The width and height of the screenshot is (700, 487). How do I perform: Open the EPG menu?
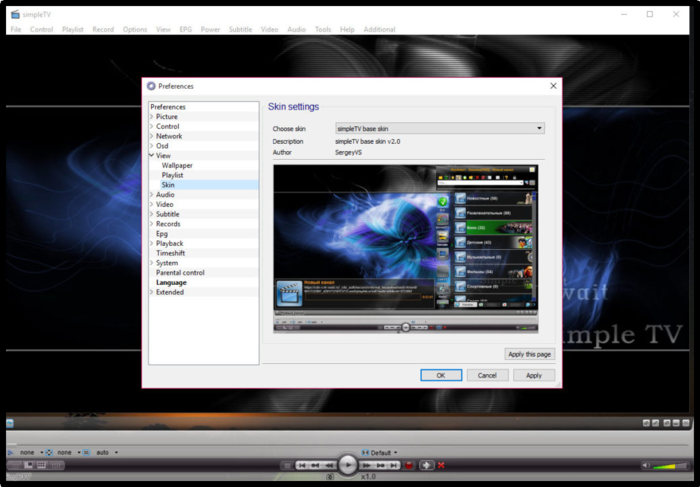pos(186,29)
